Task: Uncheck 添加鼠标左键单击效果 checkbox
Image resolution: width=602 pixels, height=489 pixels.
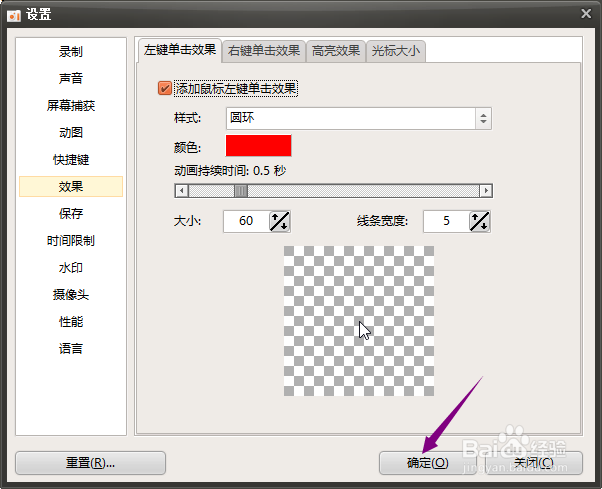Action: (165, 88)
